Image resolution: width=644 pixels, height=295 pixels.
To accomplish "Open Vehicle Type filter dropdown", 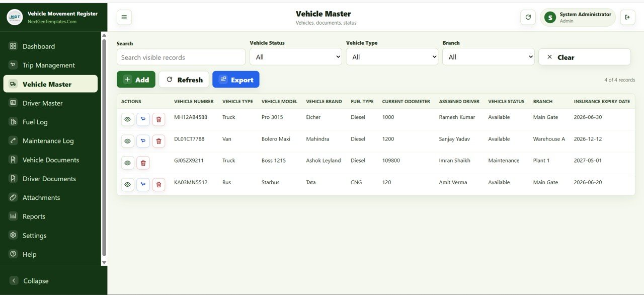I will point(392,57).
